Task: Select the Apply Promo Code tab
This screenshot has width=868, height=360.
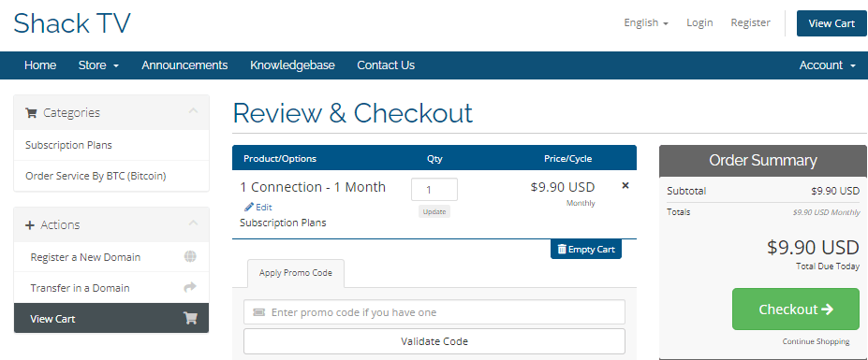Action: [x=296, y=273]
